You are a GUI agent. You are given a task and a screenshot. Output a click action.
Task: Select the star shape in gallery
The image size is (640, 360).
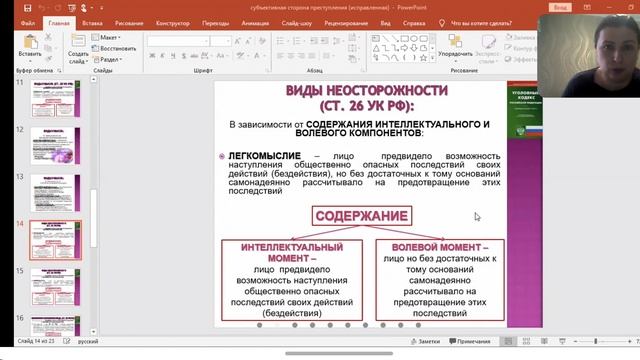point(423,58)
